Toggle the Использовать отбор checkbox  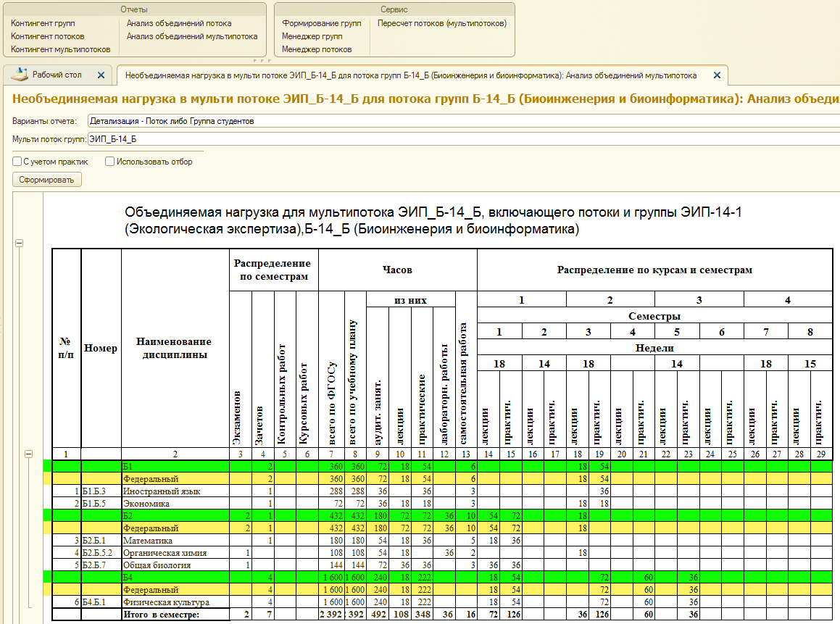[110, 161]
